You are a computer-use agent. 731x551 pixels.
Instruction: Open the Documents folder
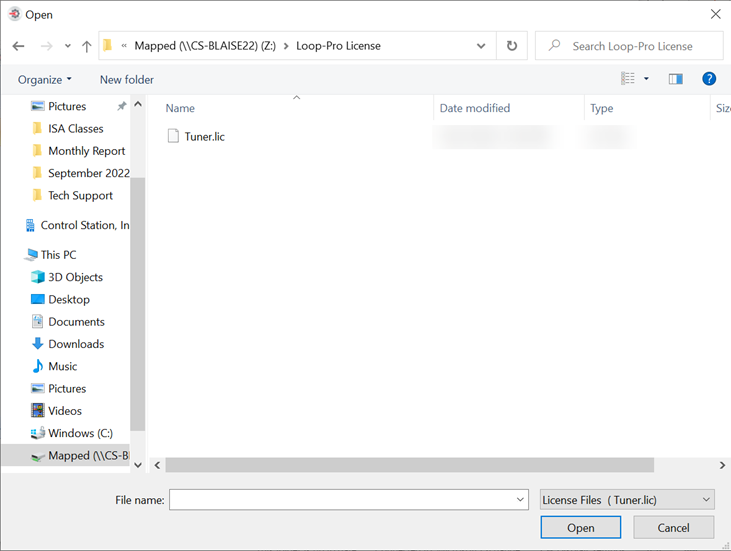76,322
